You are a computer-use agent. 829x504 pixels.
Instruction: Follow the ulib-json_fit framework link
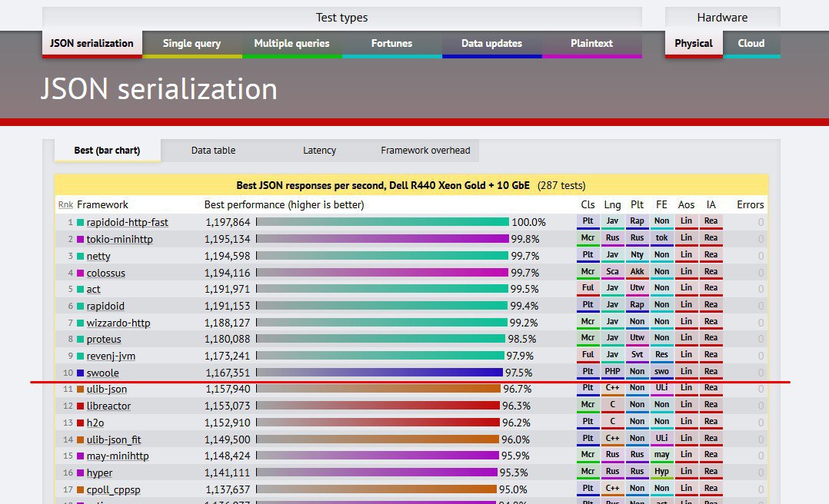pyautogui.click(x=114, y=439)
